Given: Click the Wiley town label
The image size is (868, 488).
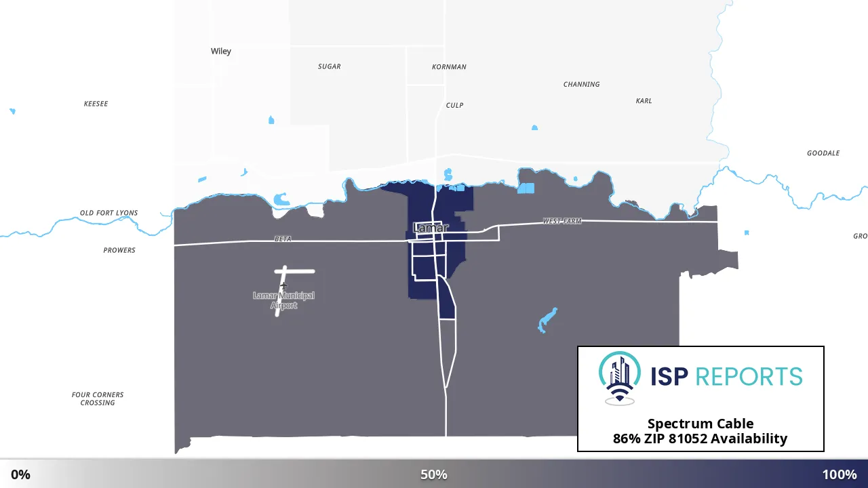Looking at the screenshot, I should point(221,51).
